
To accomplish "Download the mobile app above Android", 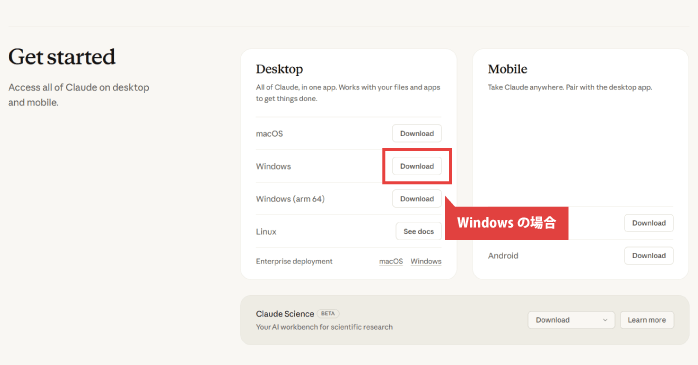I will 649,223.
